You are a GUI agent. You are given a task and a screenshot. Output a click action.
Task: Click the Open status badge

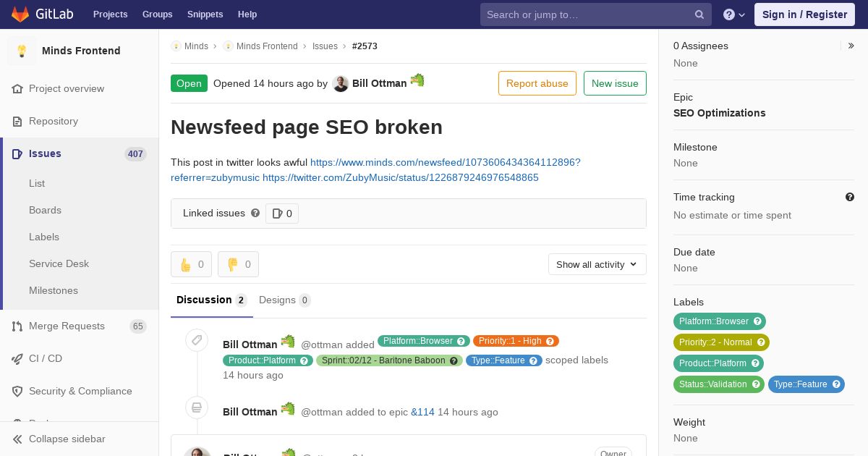coord(189,83)
